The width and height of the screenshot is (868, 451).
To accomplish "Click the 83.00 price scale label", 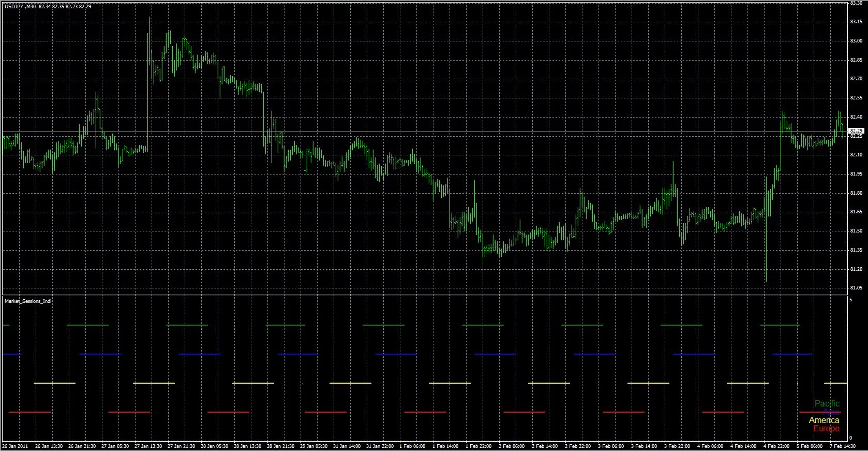I will 856,41.
